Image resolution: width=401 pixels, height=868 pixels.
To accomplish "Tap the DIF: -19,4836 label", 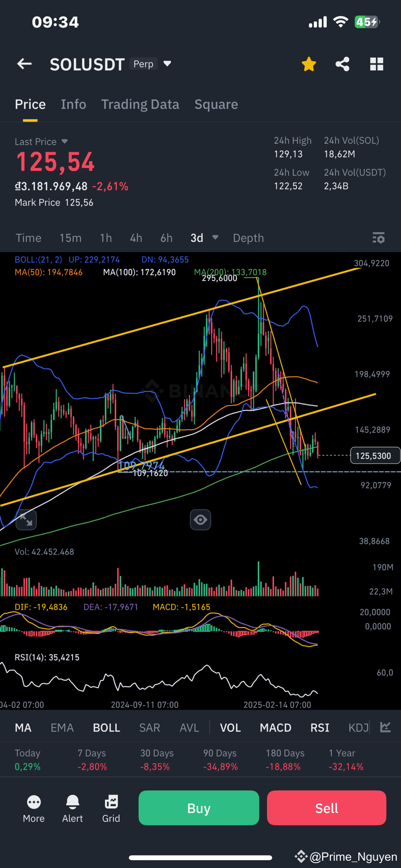I will point(41,607).
